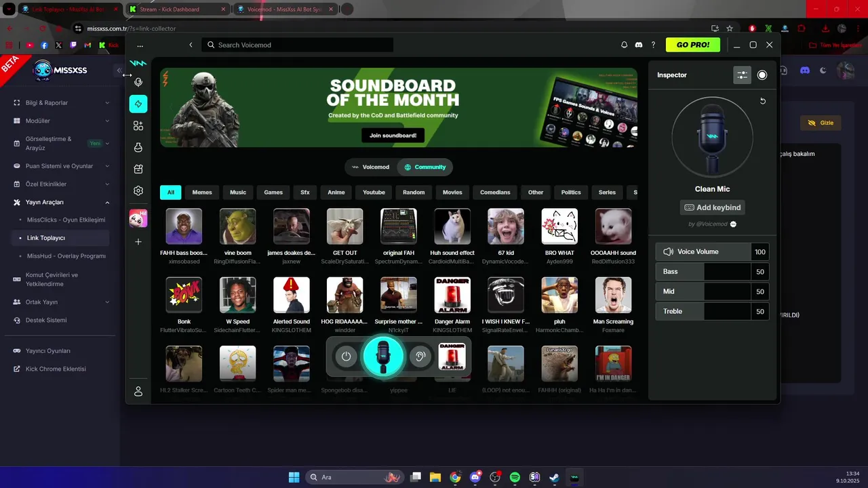Click the taskbar Ara search box

(x=356, y=477)
